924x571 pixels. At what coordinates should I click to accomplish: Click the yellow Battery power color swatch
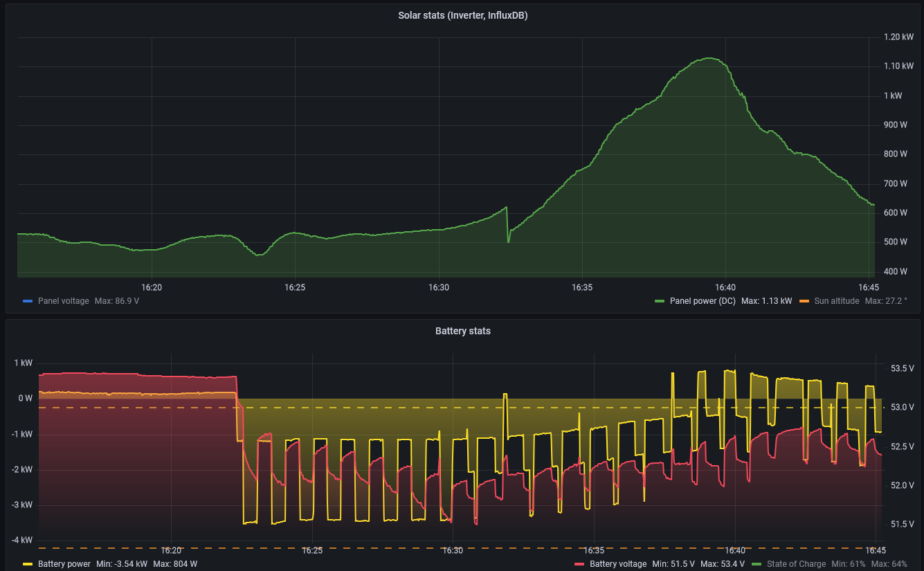coord(28,565)
